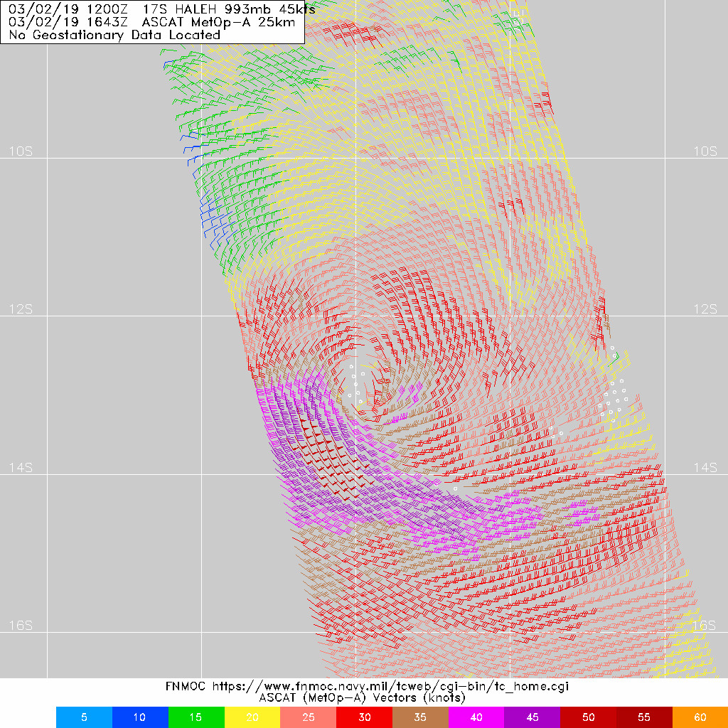
Task: Select the 55 knots dark red legend swatch
Action: coord(644,717)
